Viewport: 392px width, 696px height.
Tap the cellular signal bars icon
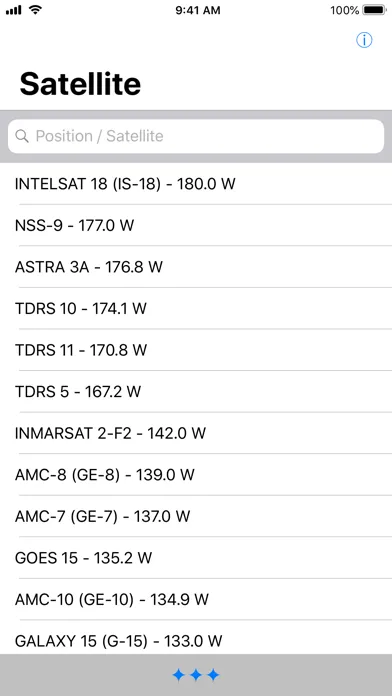click(x=13, y=10)
